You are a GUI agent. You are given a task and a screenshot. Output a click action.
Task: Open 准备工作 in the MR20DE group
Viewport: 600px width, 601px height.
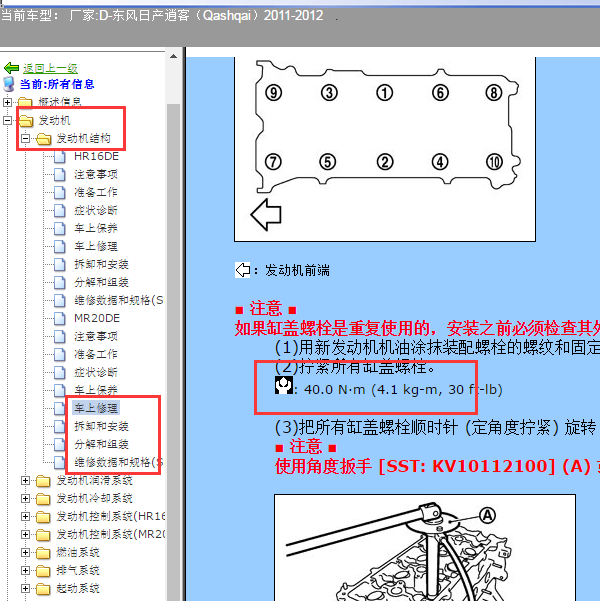tap(96, 354)
